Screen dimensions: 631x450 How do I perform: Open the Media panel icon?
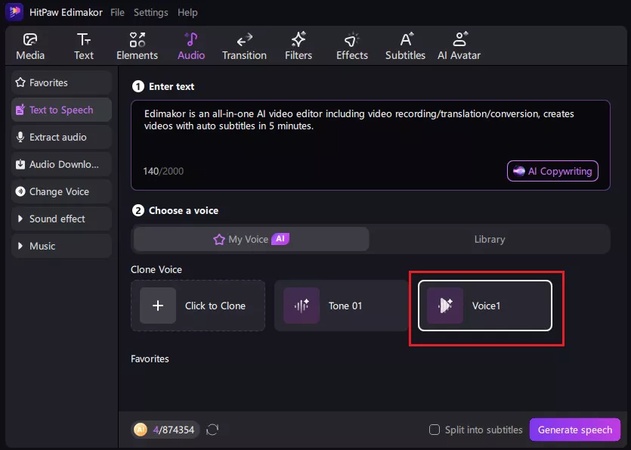pyautogui.click(x=30, y=40)
